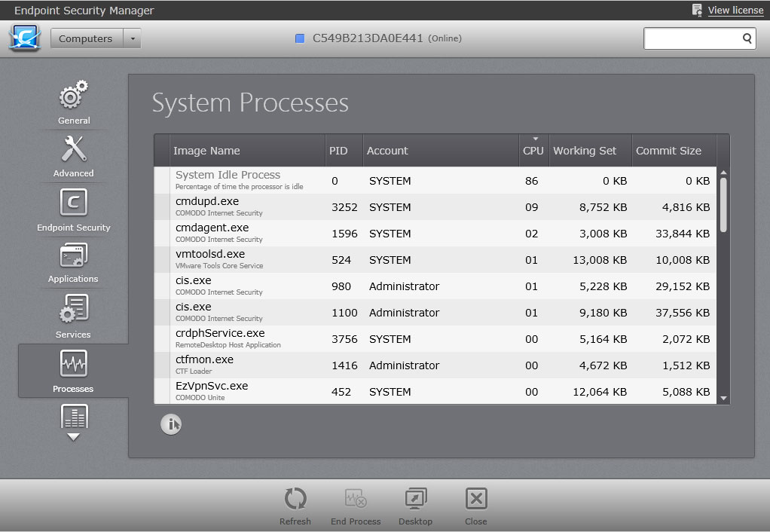770x532 pixels.
Task: Click the Endpoint Security Manager logo
Action: coord(25,38)
